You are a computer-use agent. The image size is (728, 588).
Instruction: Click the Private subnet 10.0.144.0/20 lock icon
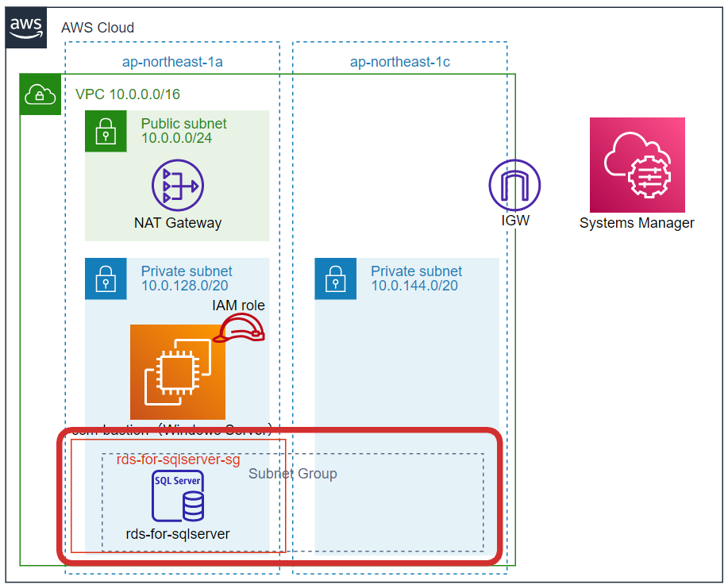click(335, 279)
